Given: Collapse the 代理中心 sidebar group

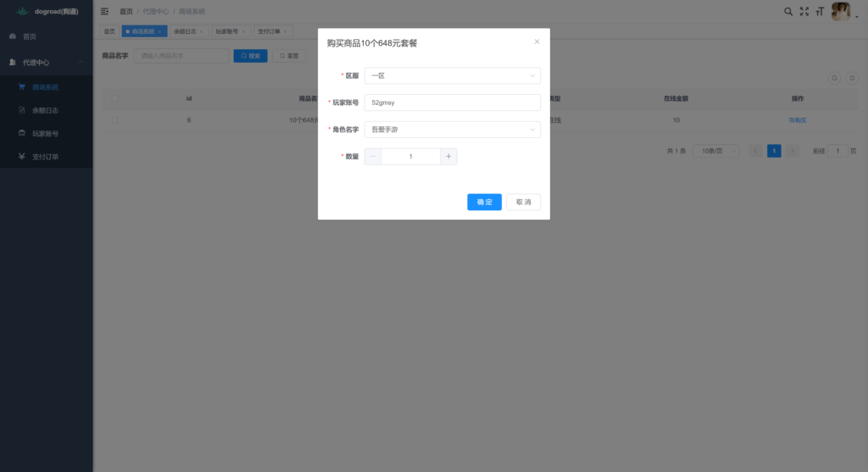Looking at the screenshot, I should 81,63.
